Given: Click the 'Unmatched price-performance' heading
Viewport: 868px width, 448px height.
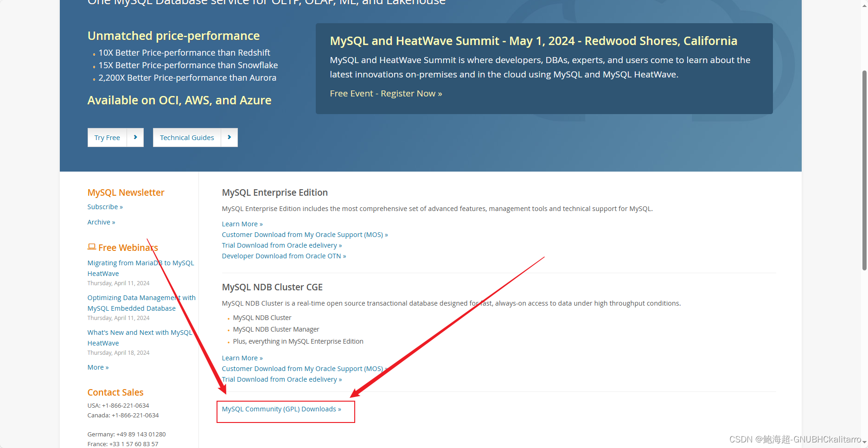Looking at the screenshot, I should 173,36.
